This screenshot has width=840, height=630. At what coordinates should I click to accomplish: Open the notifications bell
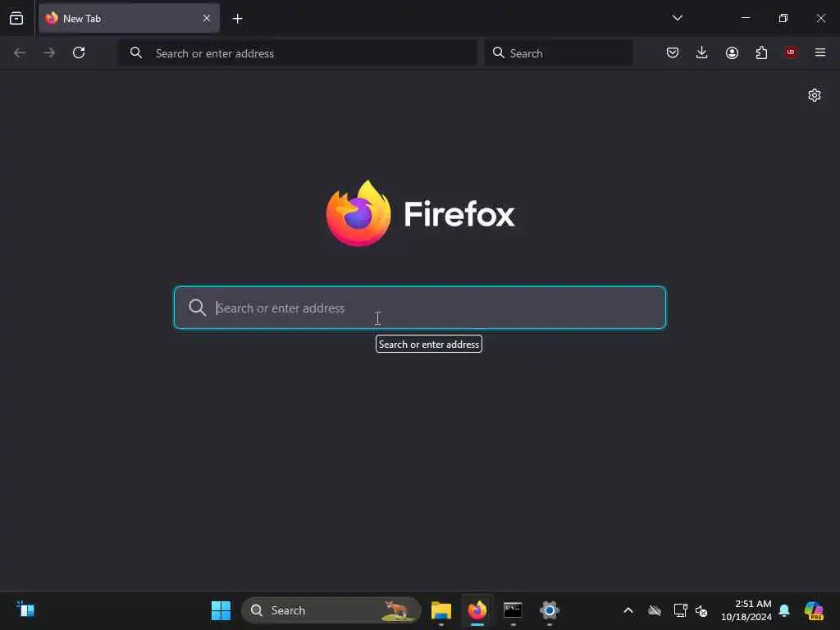point(784,610)
